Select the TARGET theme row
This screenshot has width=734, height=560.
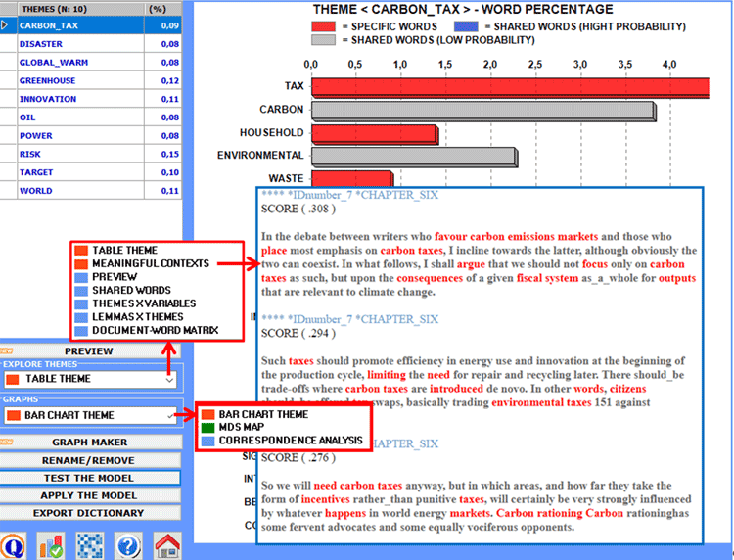pyautogui.click(x=91, y=172)
